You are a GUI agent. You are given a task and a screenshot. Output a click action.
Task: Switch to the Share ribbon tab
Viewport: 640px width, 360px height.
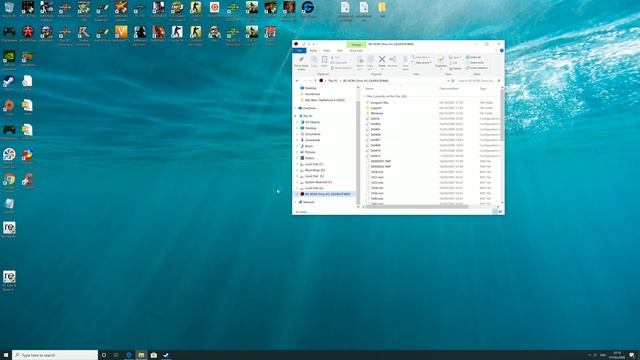[327, 51]
